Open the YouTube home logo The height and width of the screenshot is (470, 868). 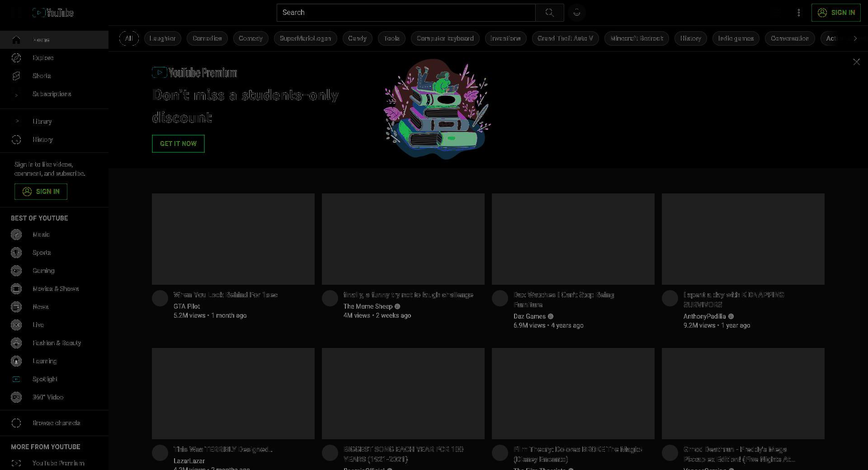click(53, 13)
